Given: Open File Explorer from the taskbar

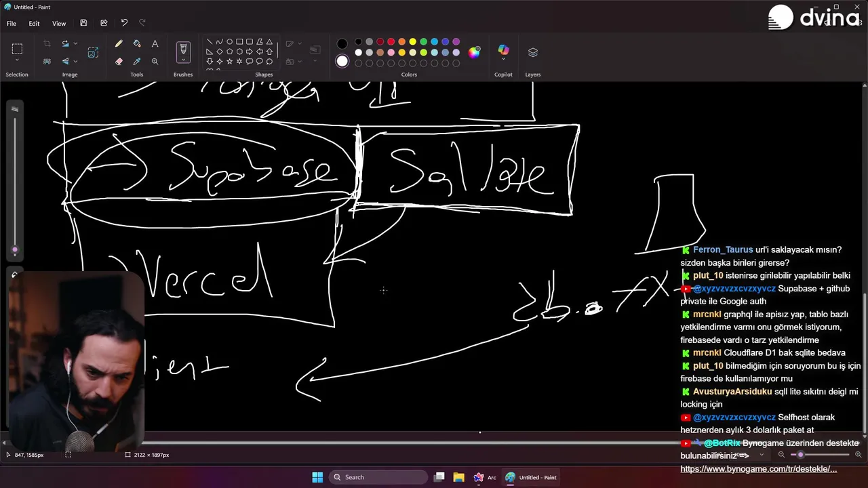Looking at the screenshot, I should [x=458, y=477].
